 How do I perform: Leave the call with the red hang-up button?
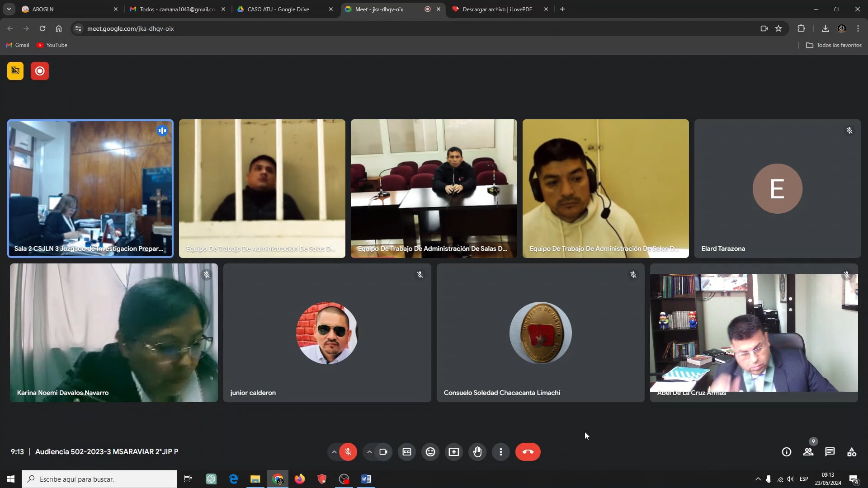click(528, 452)
